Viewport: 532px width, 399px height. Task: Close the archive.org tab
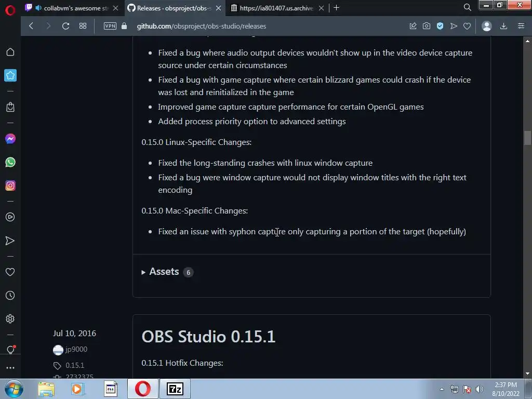pyautogui.click(x=321, y=8)
